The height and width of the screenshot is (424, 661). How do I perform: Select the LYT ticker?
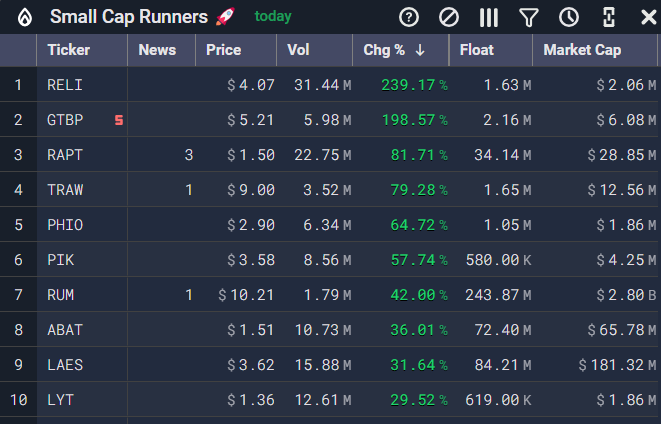point(61,400)
